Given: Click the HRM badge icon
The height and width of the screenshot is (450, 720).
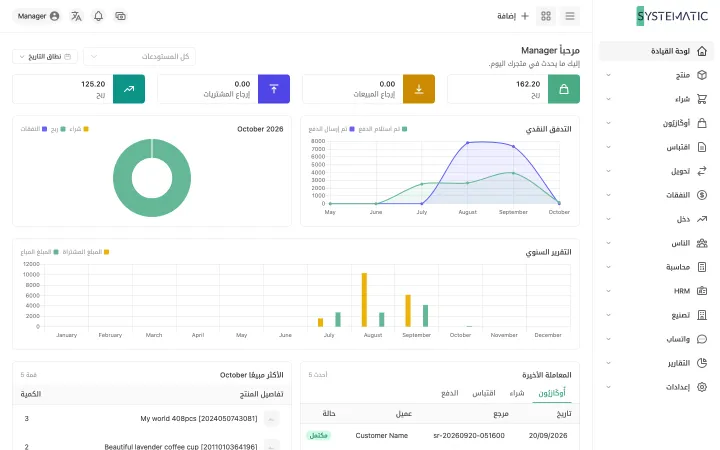Looking at the screenshot, I should point(702,291).
